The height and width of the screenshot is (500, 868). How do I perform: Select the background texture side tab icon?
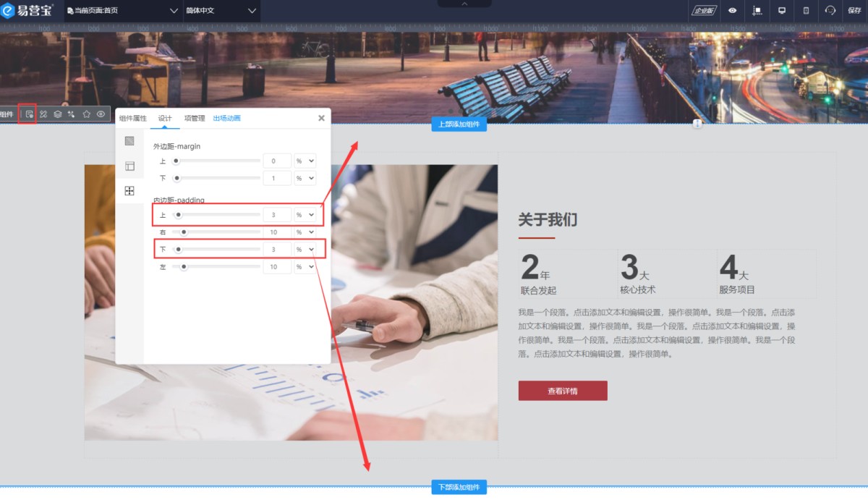click(129, 141)
